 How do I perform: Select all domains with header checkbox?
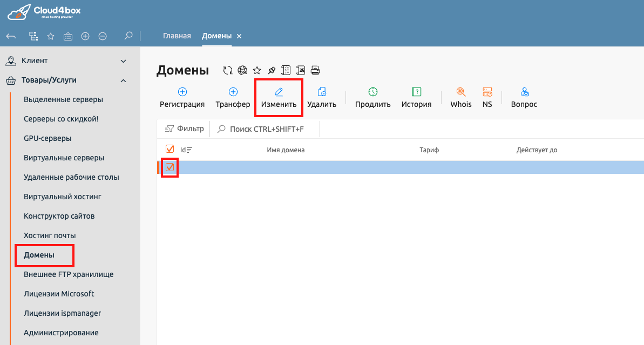pyautogui.click(x=170, y=148)
